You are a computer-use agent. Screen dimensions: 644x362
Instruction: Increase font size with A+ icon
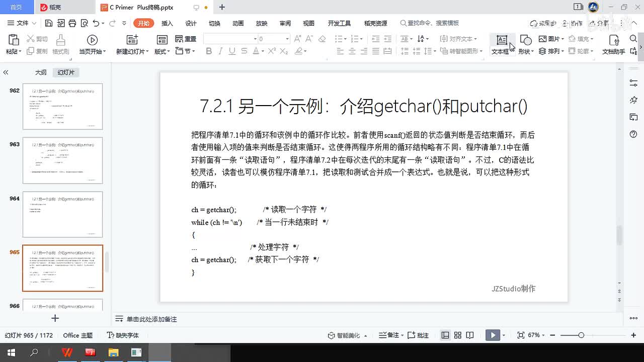pyautogui.click(x=298, y=39)
